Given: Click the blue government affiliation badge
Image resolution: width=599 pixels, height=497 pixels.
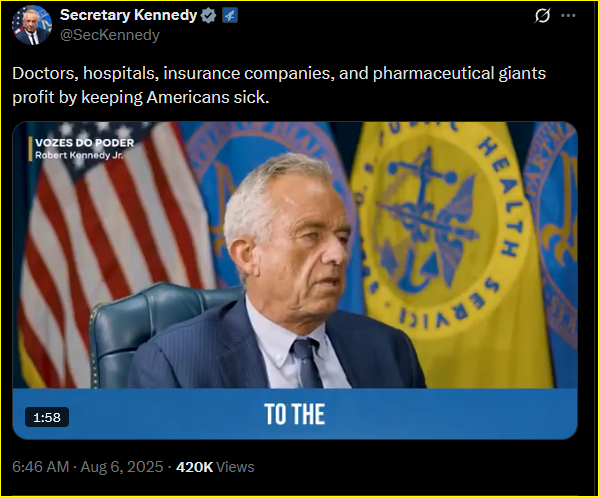Looking at the screenshot, I should coord(230,16).
